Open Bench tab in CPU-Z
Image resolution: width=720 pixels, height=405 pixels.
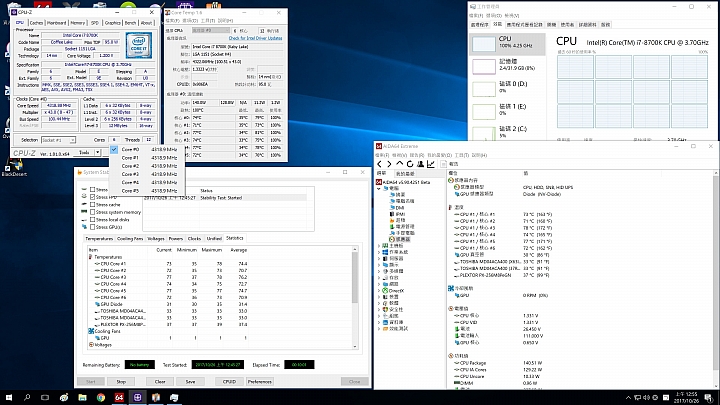[130, 22]
